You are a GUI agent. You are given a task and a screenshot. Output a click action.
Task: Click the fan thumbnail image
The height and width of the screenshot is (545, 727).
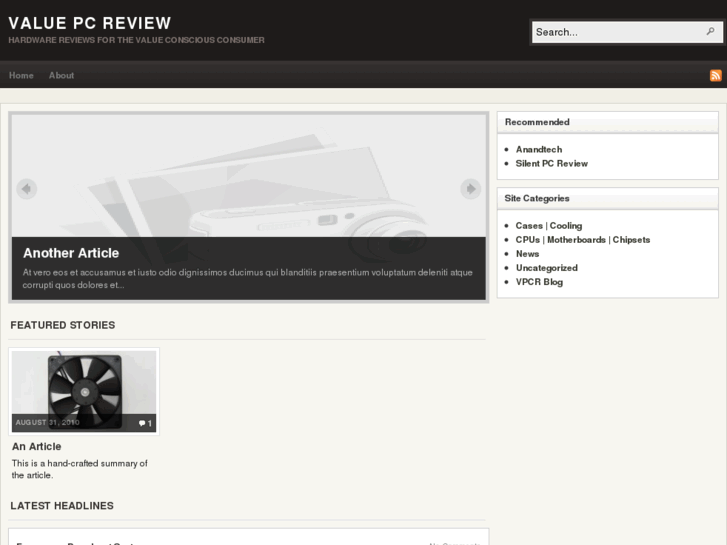pyautogui.click(x=84, y=391)
